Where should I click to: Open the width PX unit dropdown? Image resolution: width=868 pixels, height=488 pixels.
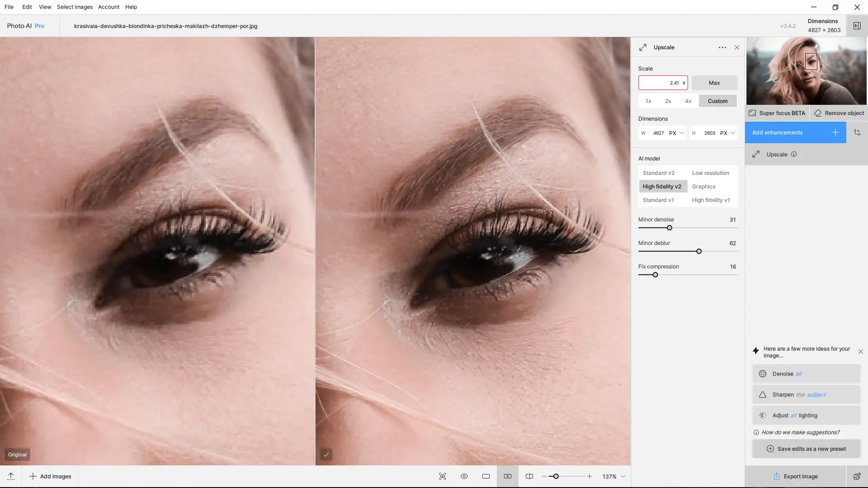[677, 133]
